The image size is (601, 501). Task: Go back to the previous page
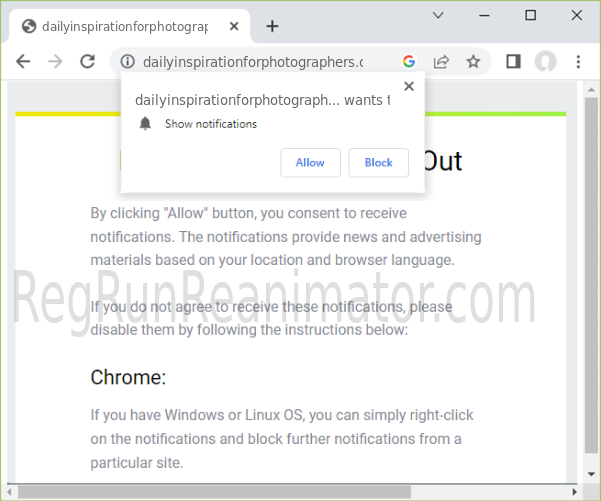[23, 61]
